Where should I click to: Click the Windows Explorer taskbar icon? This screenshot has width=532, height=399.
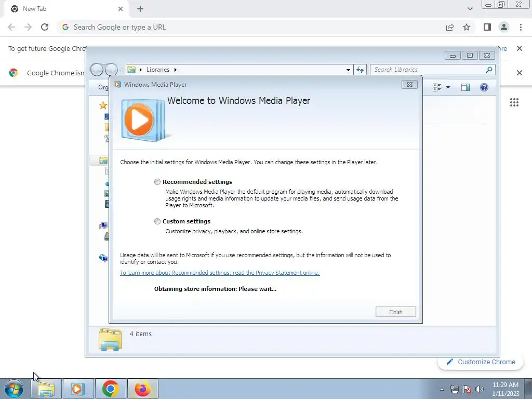click(46, 389)
